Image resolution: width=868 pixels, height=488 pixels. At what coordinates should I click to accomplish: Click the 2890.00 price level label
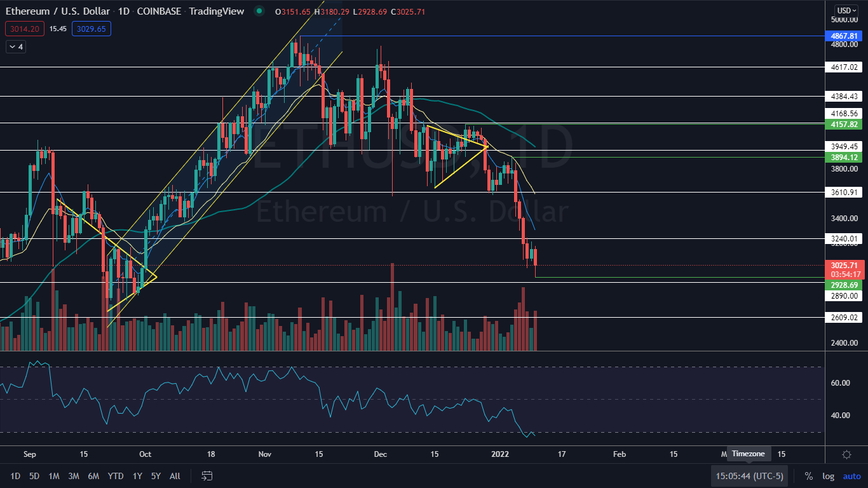844,295
